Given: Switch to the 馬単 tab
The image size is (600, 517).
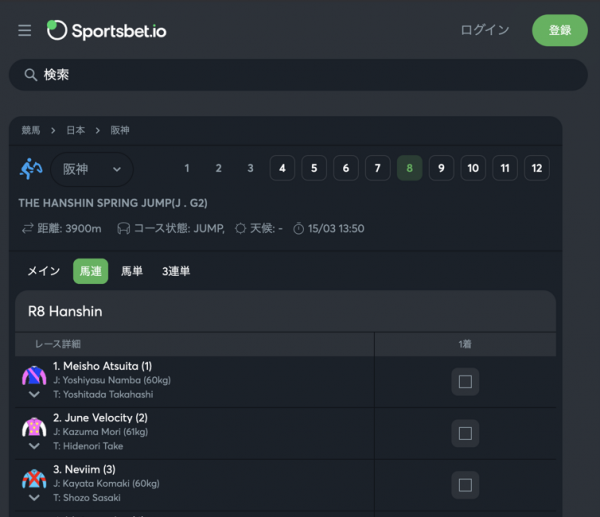Looking at the screenshot, I should point(132,271).
